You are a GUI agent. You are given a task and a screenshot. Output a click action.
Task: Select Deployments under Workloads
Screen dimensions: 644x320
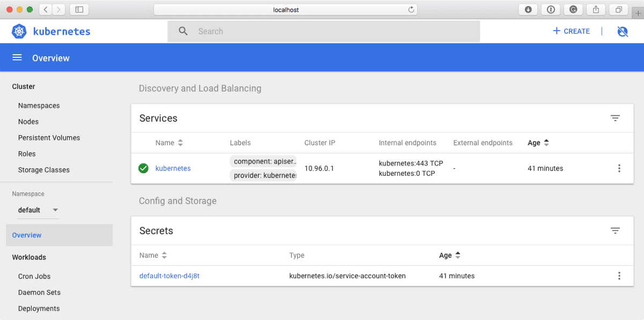click(39, 308)
